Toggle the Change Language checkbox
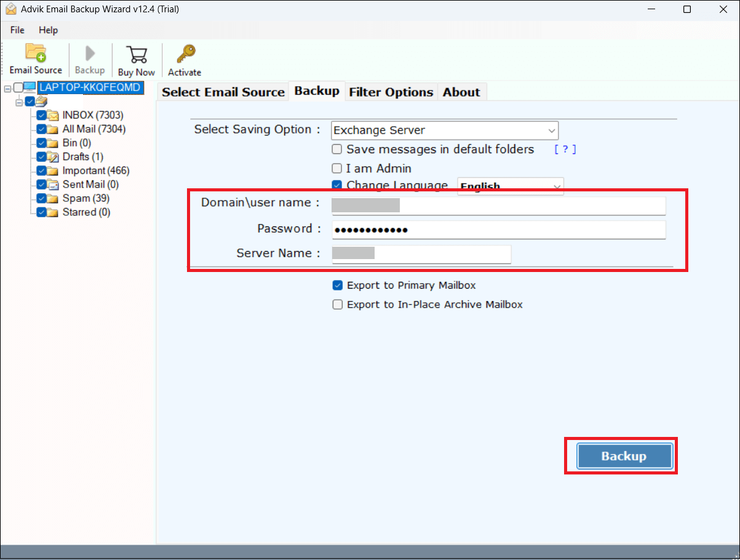The height and width of the screenshot is (560, 740). [x=337, y=185]
